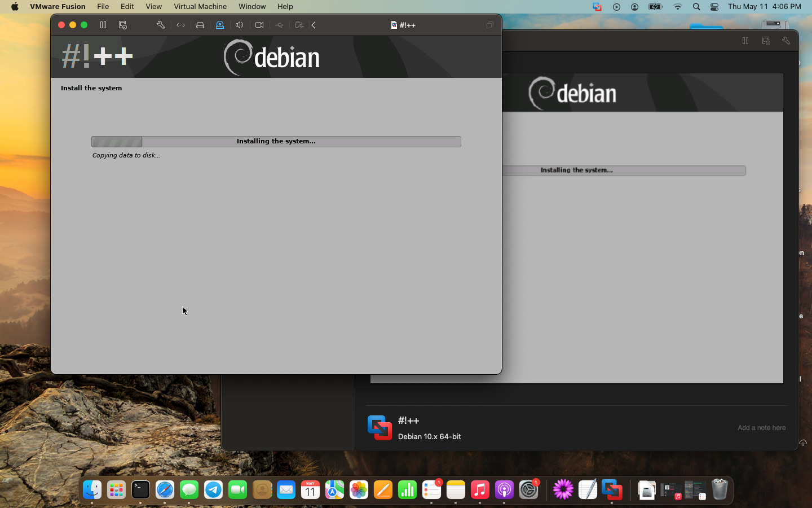Viewport: 812px width, 508px height.
Task: Open Mail from the Dock
Action: tap(286, 490)
